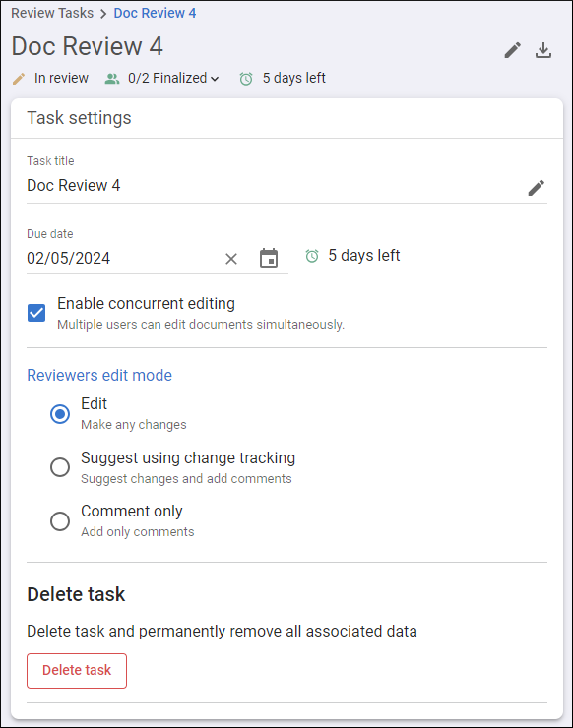Select the Edit radio button

pyautogui.click(x=60, y=413)
